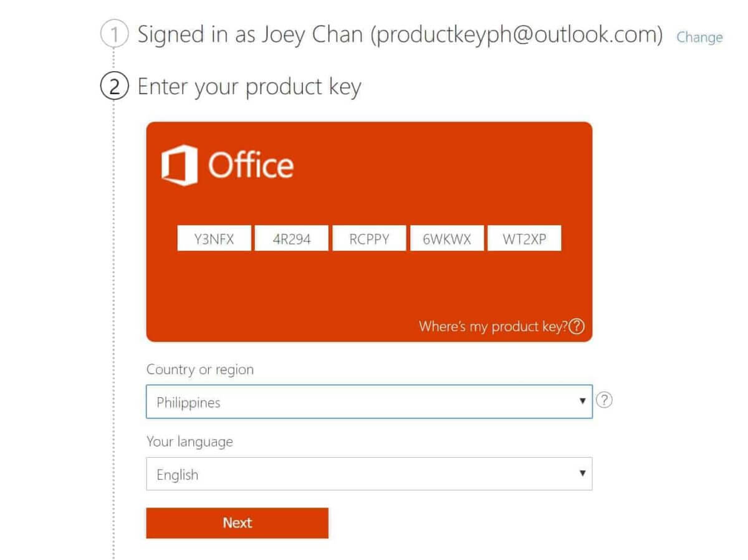Click the Philippines dropdown arrow
The width and height of the screenshot is (748, 560).
(582, 401)
